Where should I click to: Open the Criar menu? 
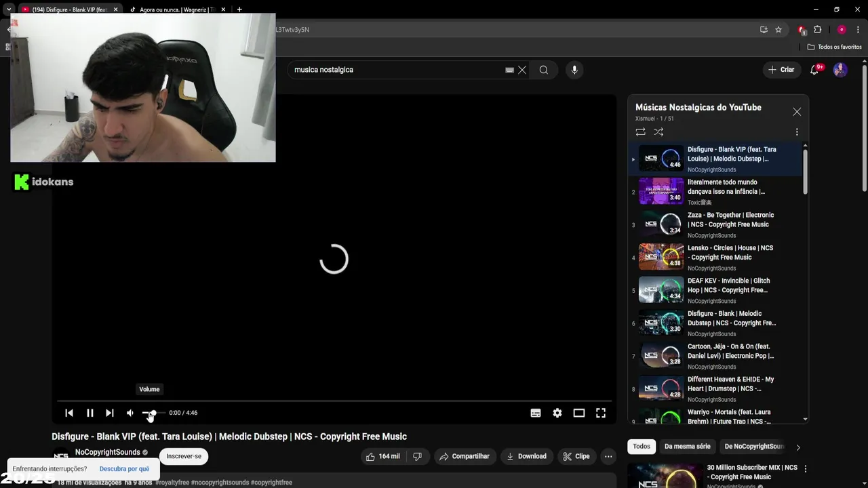pos(781,70)
